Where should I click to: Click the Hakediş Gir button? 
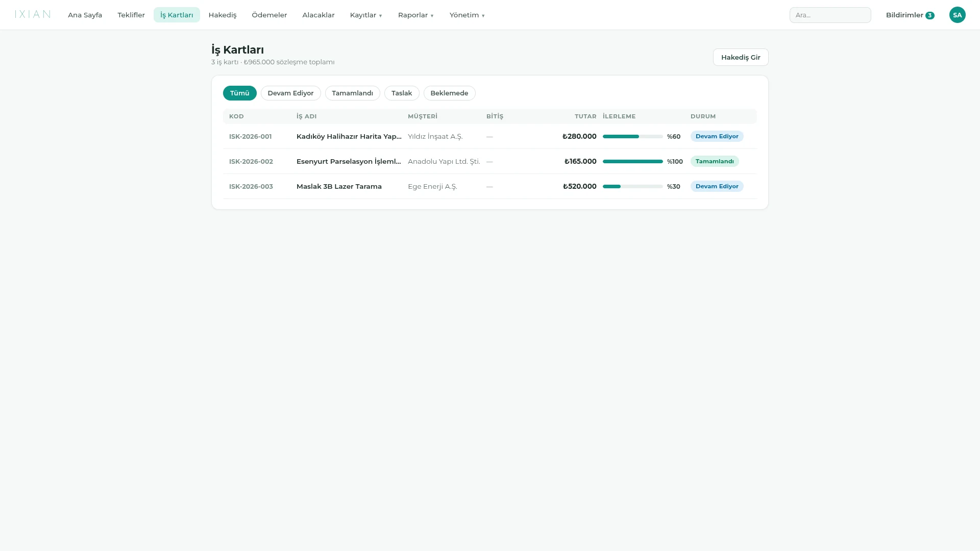741,57
